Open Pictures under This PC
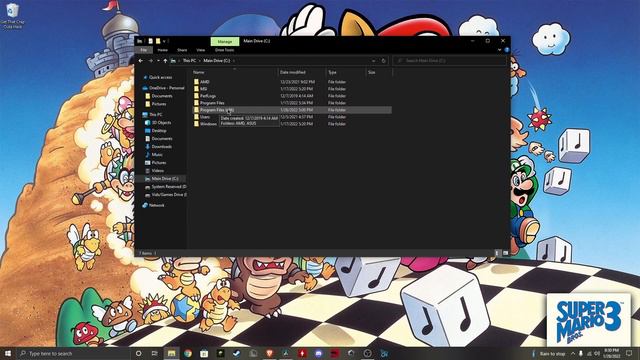Image resolution: width=640 pixels, height=360 pixels. pos(159,162)
